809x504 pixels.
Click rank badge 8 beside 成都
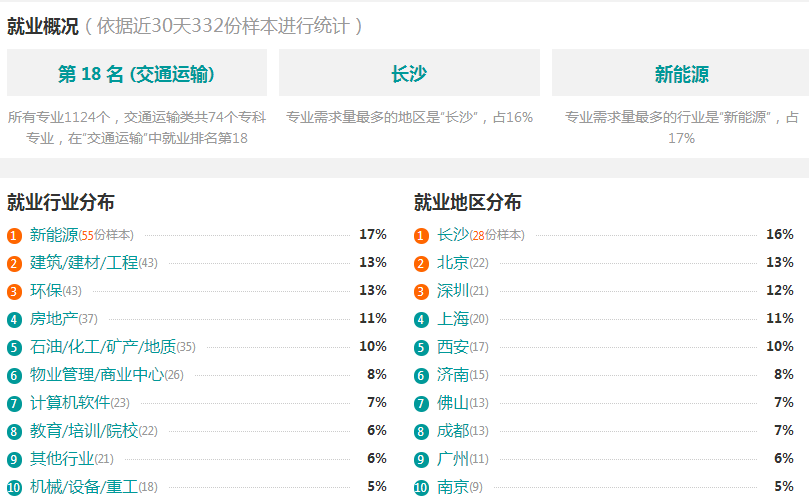pos(421,431)
